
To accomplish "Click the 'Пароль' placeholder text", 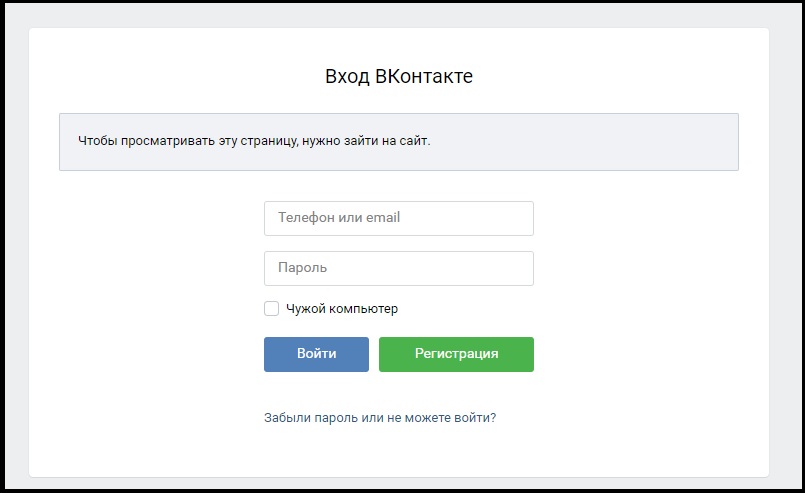I will click(x=302, y=268).
